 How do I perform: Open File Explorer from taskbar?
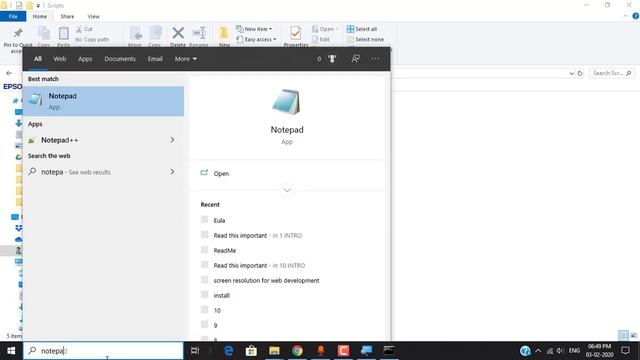274,351
